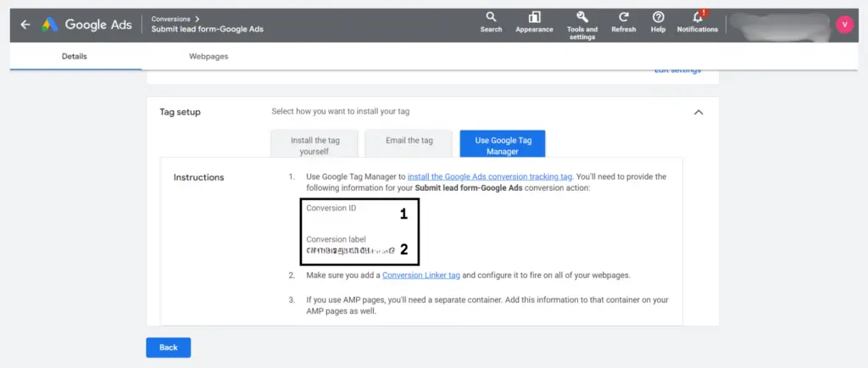The image size is (868, 368).
Task: Click the Instructions heading
Action: (x=198, y=177)
